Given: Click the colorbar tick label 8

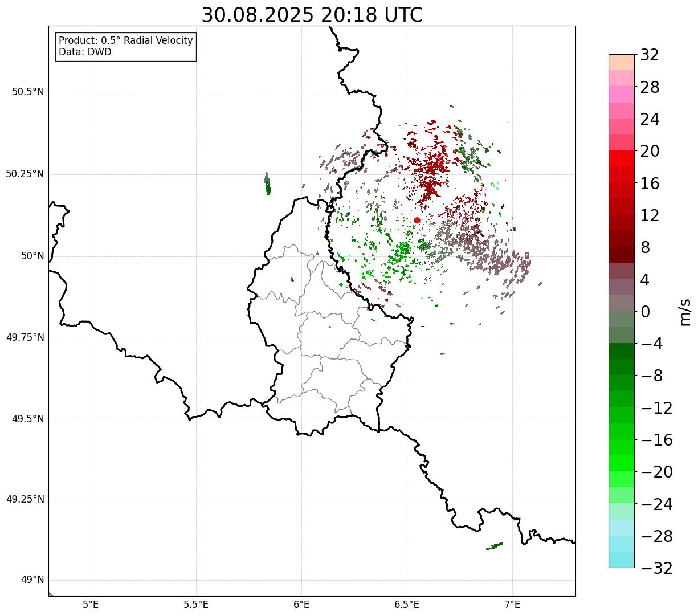Looking at the screenshot, I should 645,247.
